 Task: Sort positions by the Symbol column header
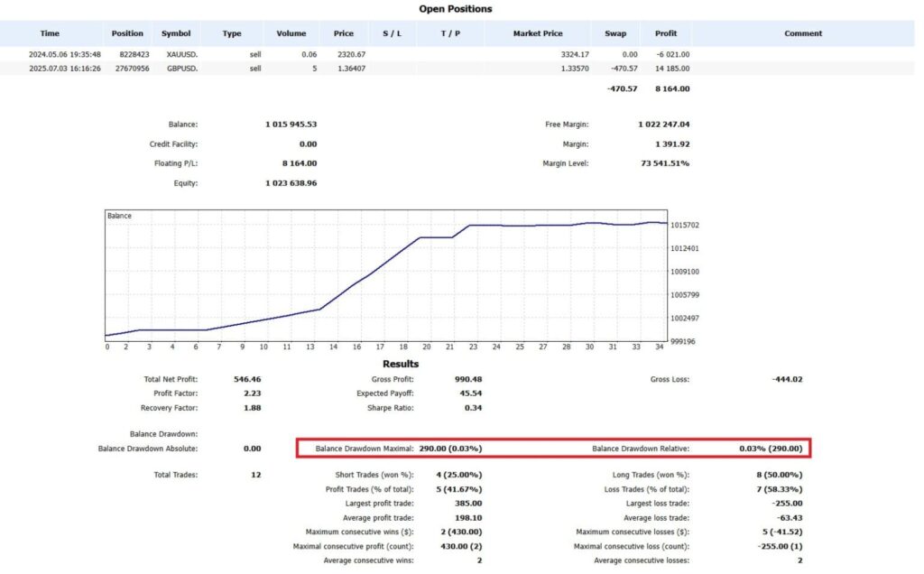pos(175,33)
